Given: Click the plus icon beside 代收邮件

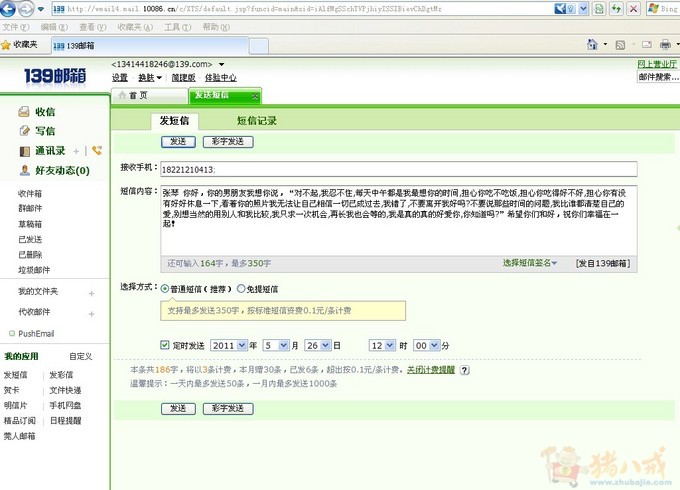Looking at the screenshot, I should coord(92,314).
